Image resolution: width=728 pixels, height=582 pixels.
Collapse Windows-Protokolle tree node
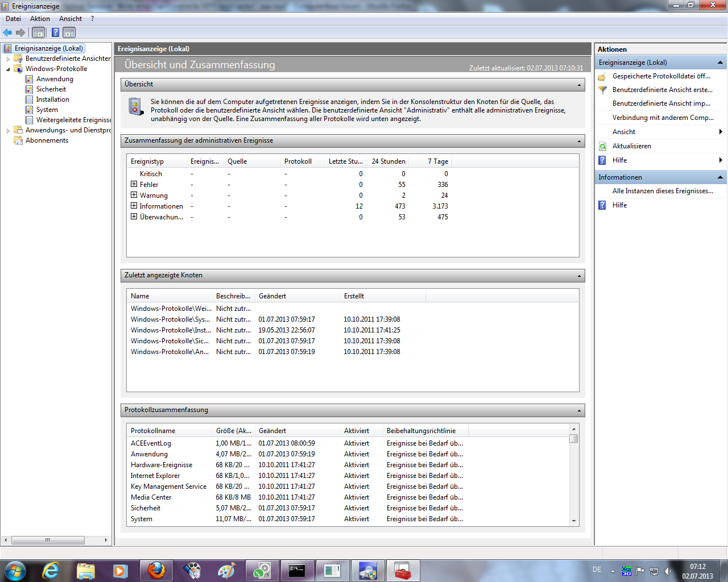[x=8, y=69]
